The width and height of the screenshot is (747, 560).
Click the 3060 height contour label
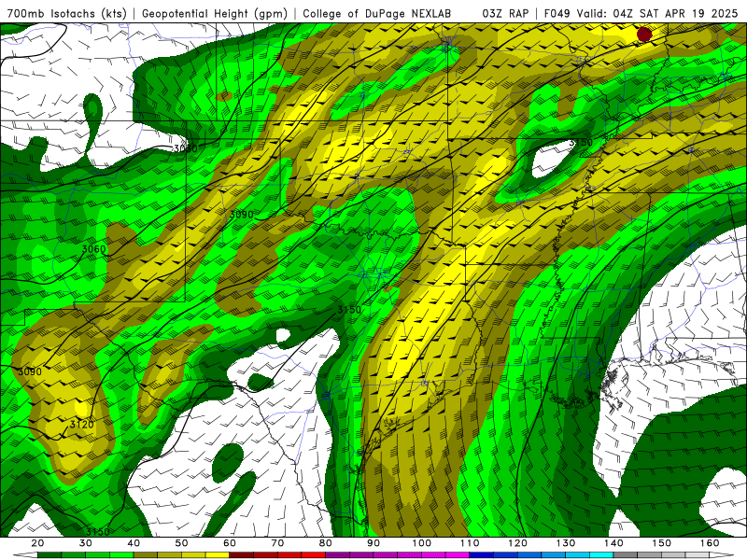[94, 249]
